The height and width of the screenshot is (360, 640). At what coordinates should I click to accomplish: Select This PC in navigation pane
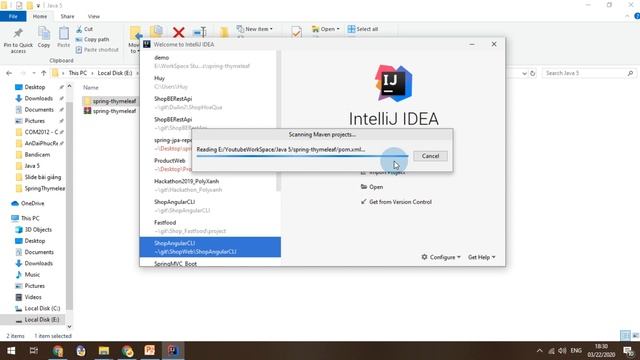(x=30, y=218)
